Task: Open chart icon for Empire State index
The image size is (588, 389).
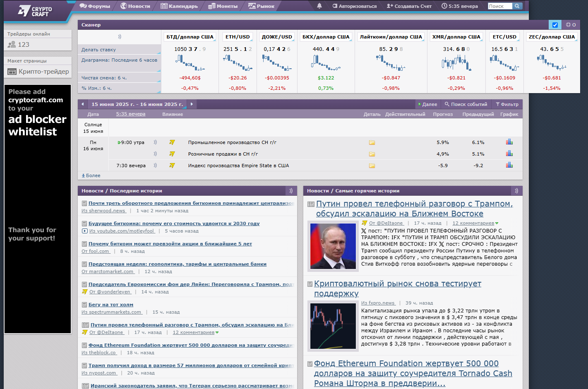Action: [509, 165]
